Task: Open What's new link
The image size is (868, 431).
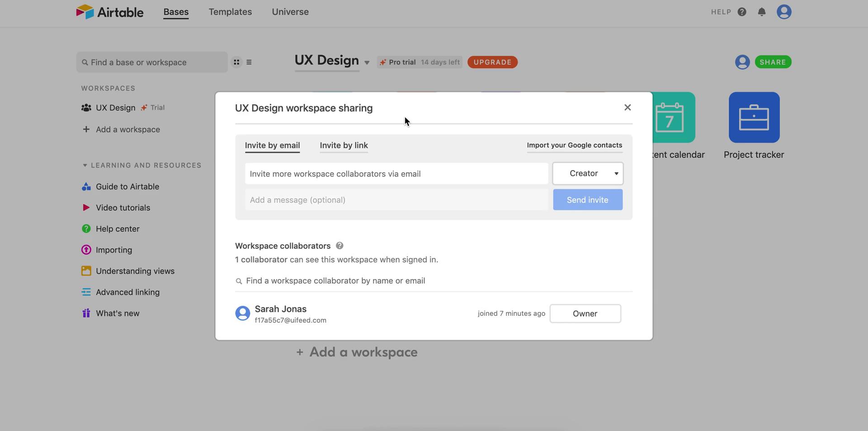Action: point(118,314)
